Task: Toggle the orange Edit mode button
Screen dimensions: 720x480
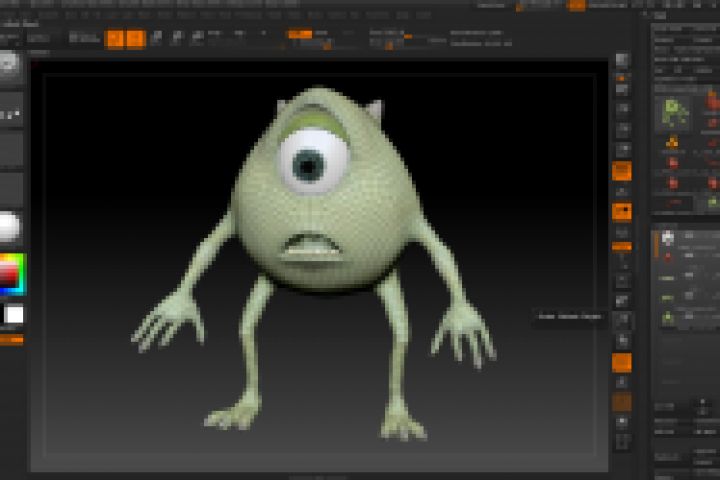Action: click(x=115, y=39)
